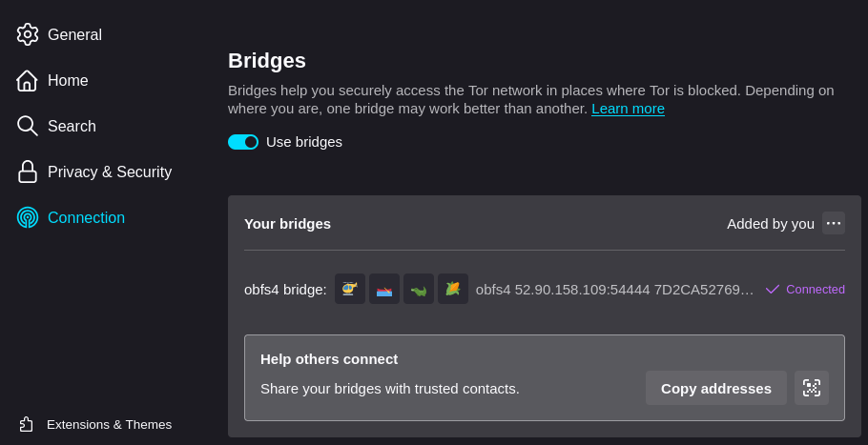Click the obfs4 bridge address text
868x445 pixels.
(x=614, y=289)
